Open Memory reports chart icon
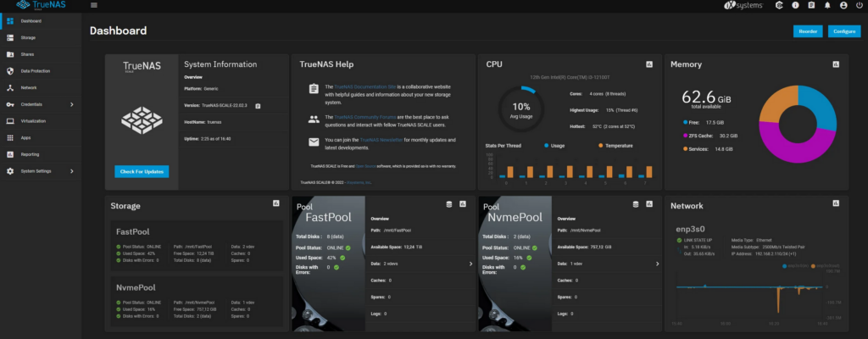This screenshot has height=339, width=868. tap(836, 64)
